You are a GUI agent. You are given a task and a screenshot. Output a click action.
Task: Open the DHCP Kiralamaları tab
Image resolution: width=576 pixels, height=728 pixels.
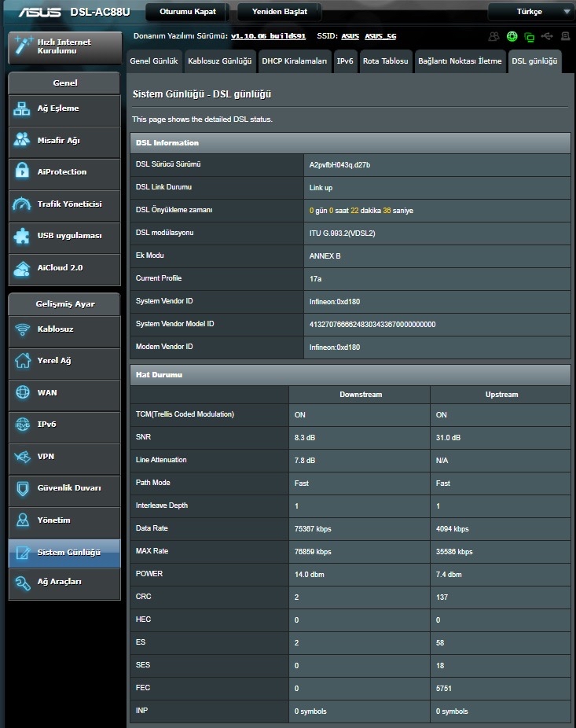coord(294,61)
